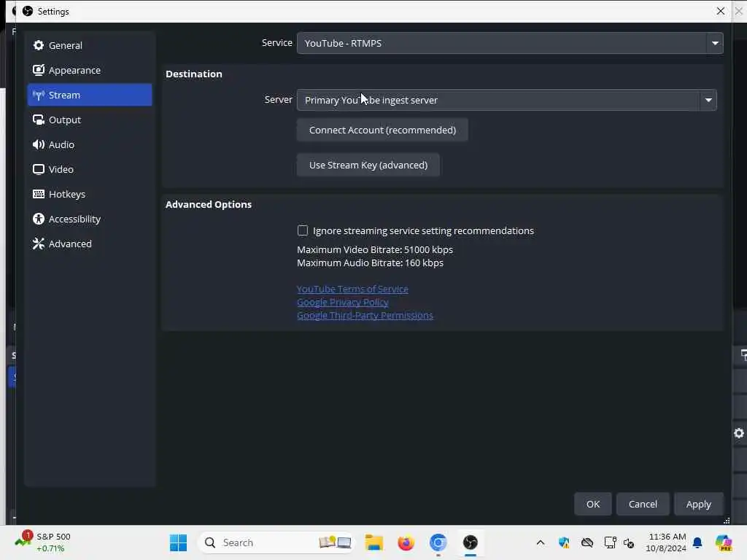Click the taskbar Search box
747x560 pixels.
click(276, 542)
